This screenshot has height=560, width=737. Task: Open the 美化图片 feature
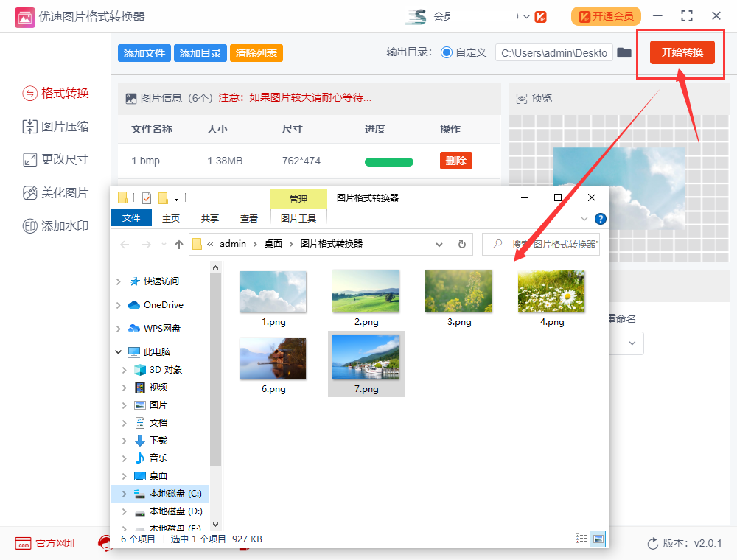(55, 193)
